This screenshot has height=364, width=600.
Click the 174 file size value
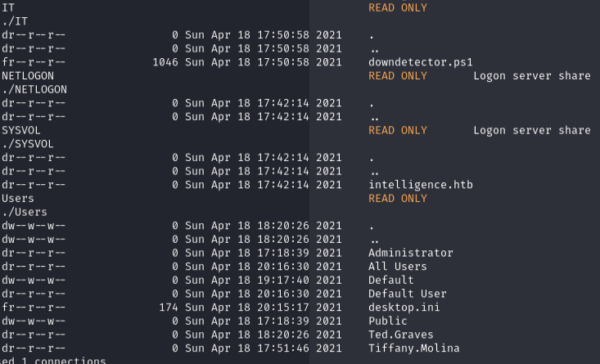click(x=169, y=308)
